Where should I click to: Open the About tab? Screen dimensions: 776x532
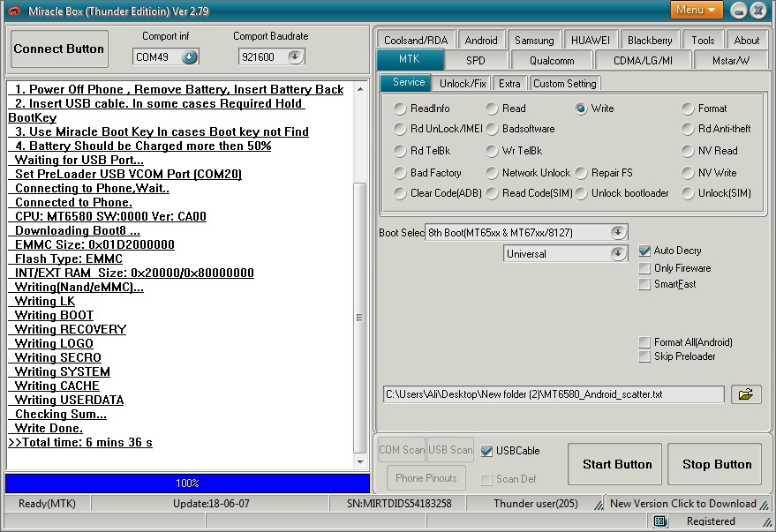746,40
